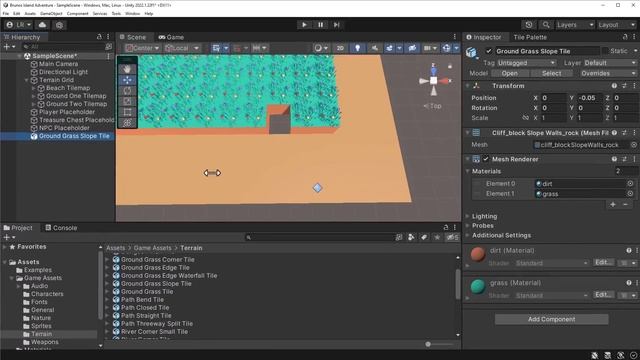640x360 pixels.
Task: Click the grass material preview sphere
Action: (x=478, y=287)
